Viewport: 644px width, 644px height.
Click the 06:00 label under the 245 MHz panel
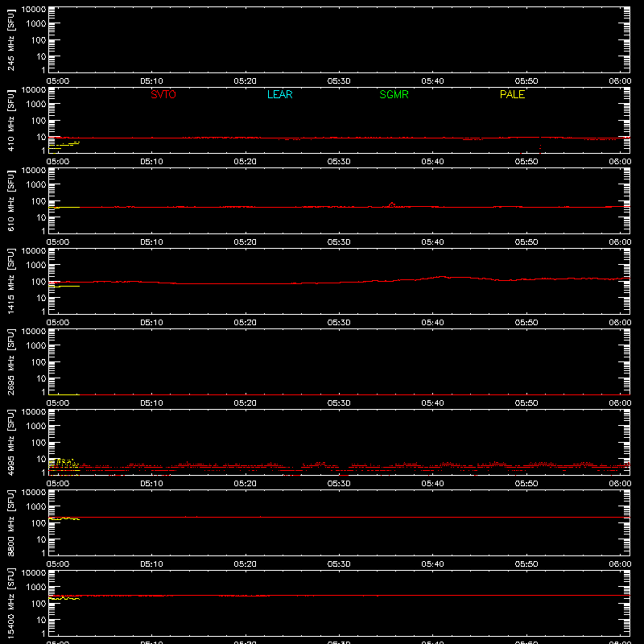click(620, 81)
